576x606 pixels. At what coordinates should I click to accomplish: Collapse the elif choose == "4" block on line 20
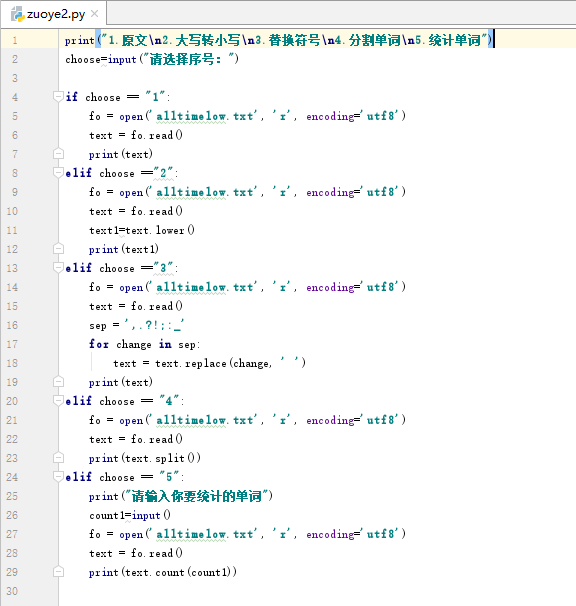(x=58, y=400)
